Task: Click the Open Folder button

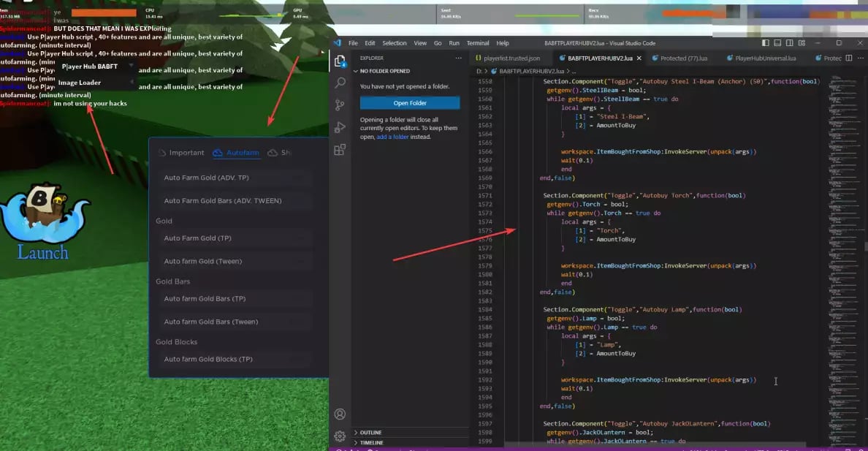Action: (x=409, y=103)
